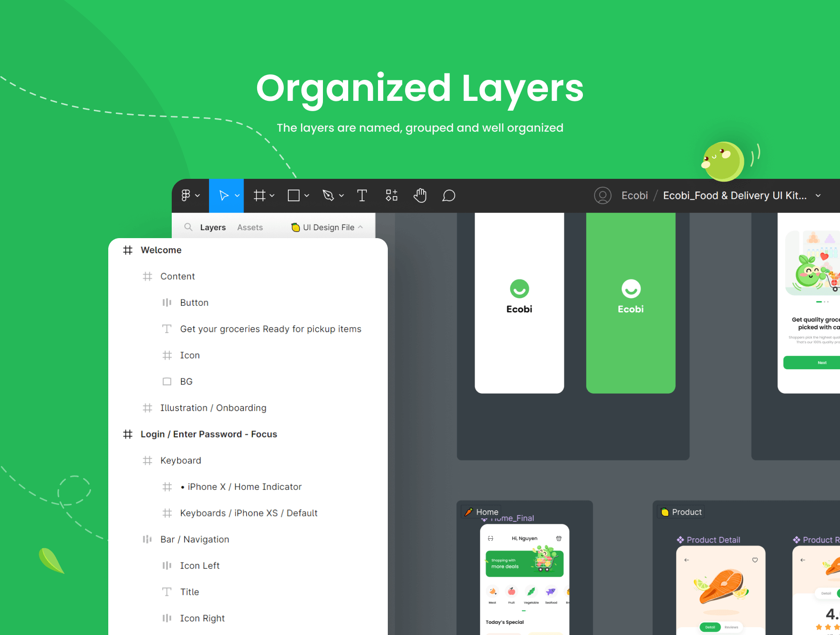Open the UI Design File page dropdown

[328, 227]
